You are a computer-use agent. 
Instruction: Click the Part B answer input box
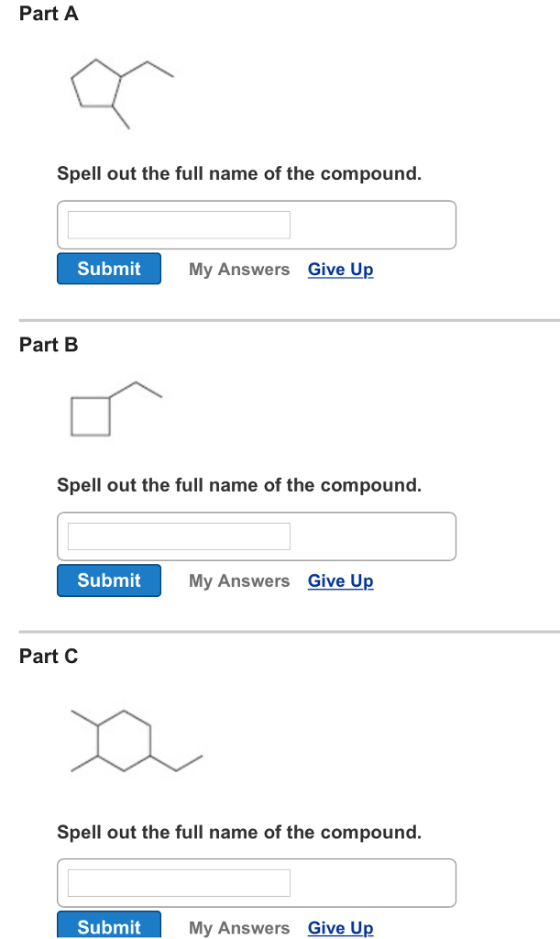point(177,536)
